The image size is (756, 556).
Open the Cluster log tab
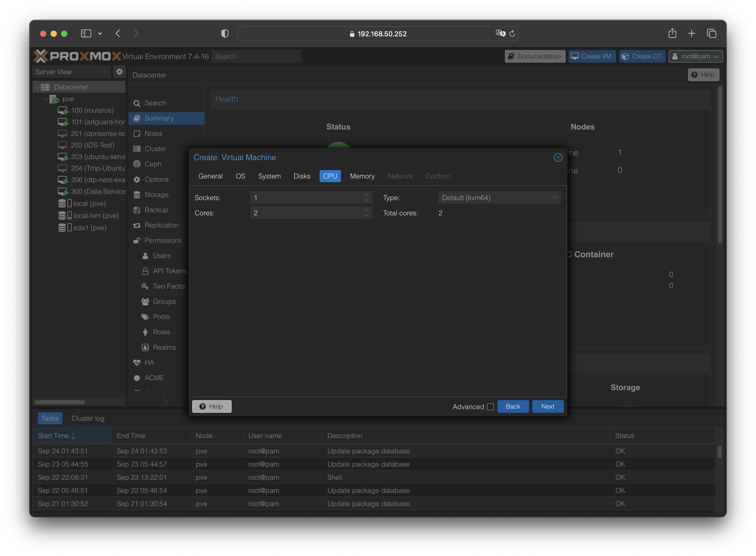coord(88,418)
